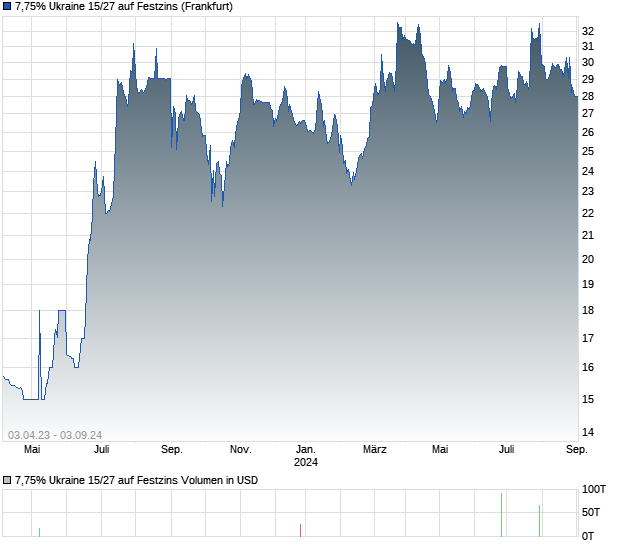Click the first 'Juli' label, right of the first 'Mai'
Screen dimensions: 620x546
click(x=102, y=450)
